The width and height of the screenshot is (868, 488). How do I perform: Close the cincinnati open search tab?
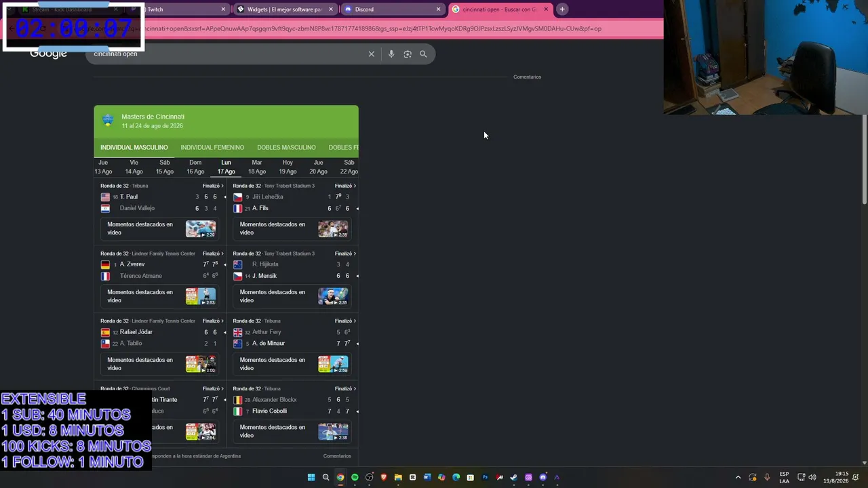(x=546, y=9)
